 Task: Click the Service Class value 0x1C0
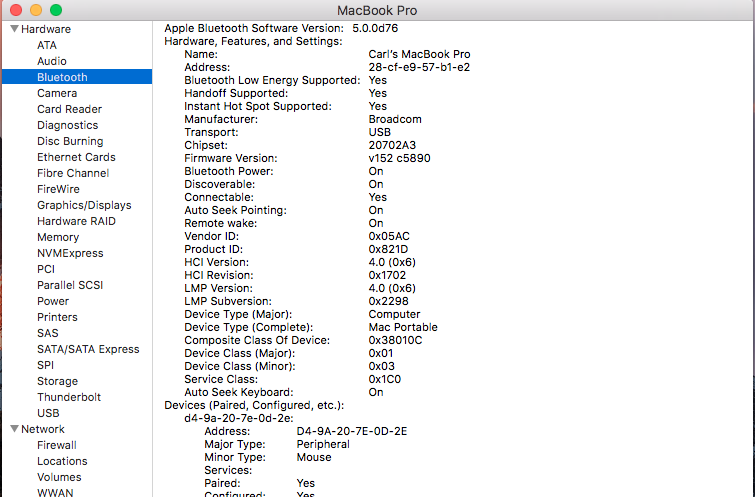pyautogui.click(x=385, y=379)
